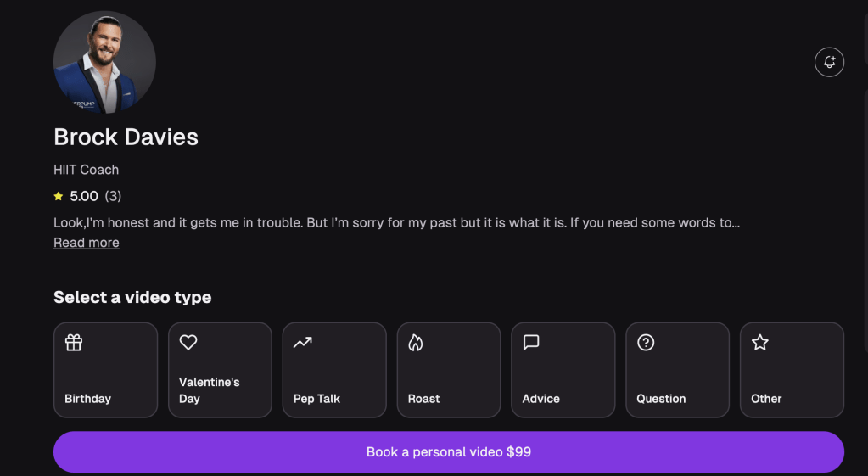Click the question mark circle icon
The height and width of the screenshot is (476, 868).
646,343
